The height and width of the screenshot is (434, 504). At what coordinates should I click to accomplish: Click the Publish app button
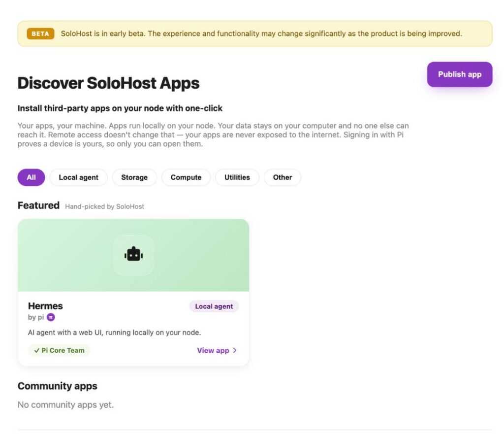tap(460, 74)
